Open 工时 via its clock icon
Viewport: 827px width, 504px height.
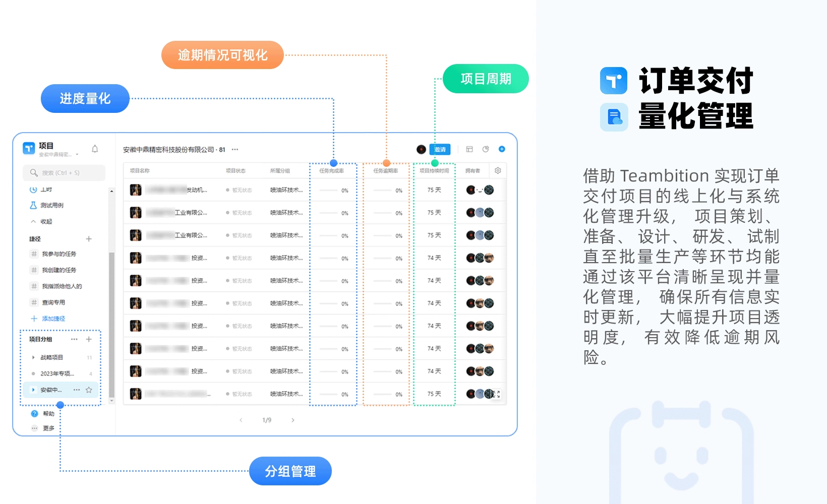click(x=33, y=190)
